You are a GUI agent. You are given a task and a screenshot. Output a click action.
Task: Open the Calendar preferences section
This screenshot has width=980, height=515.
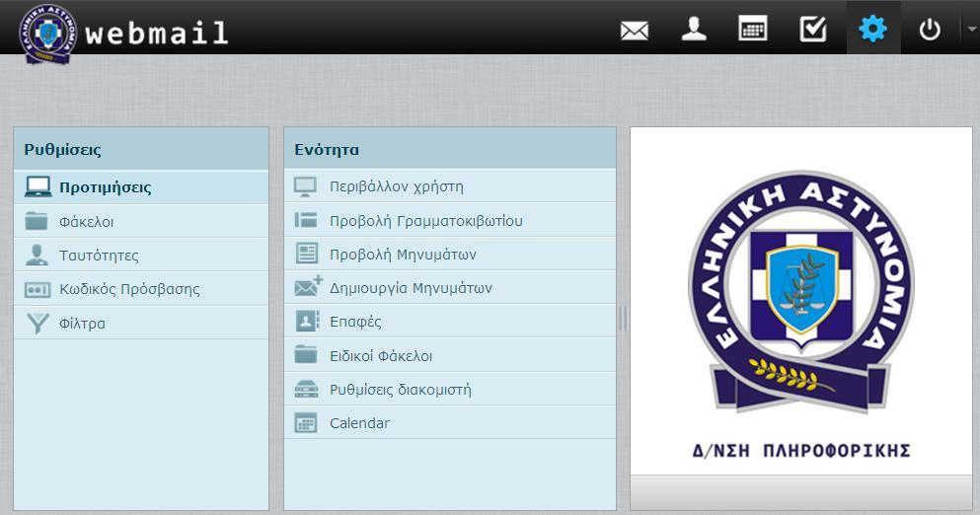click(x=450, y=422)
